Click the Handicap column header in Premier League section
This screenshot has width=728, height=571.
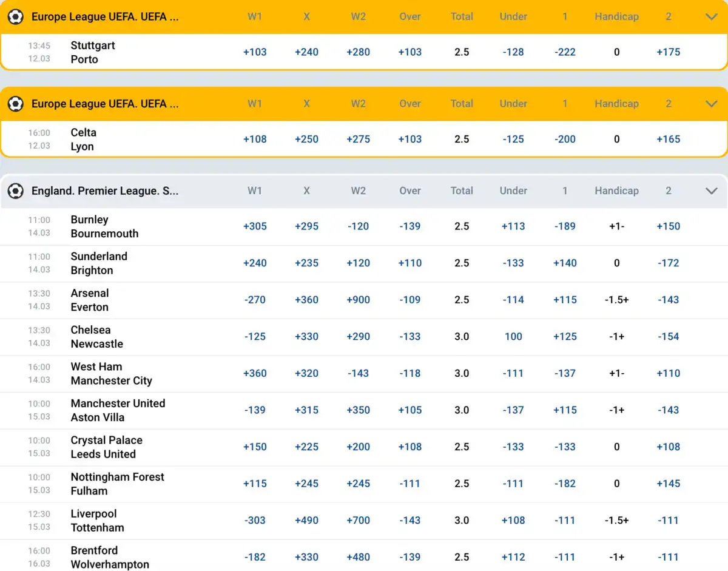pyautogui.click(x=616, y=191)
